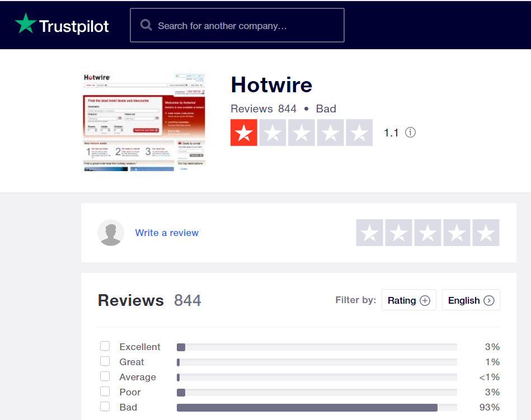Image resolution: width=531 pixels, height=420 pixels.
Task: Click the Reviews 844 heading
Action: 149,300
